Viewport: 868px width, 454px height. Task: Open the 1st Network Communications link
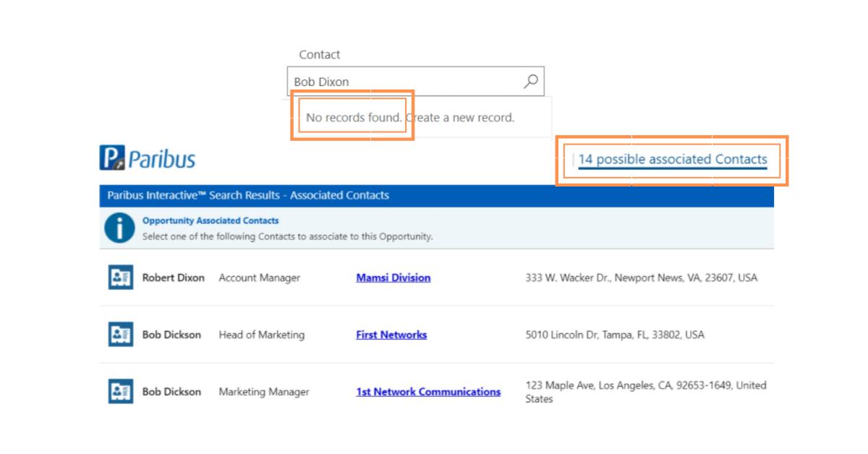click(428, 392)
